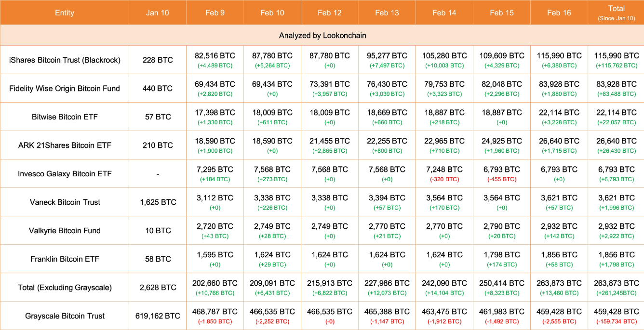The width and height of the screenshot is (644, 330).
Task: Click Fidelity Wise Origin Bitcoin Fund label
Action: click(x=65, y=89)
